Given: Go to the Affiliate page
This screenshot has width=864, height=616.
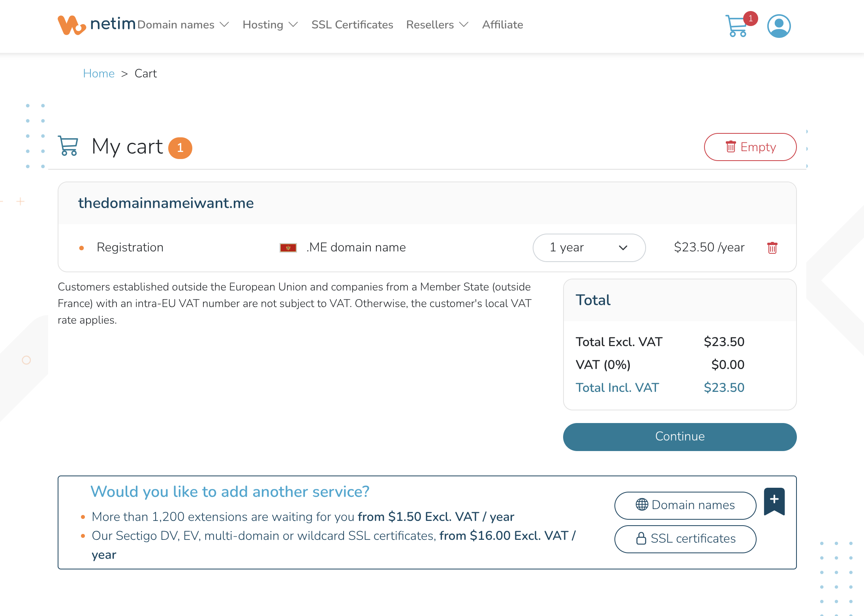Looking at the screenshot, I should [x=502, y=25].
